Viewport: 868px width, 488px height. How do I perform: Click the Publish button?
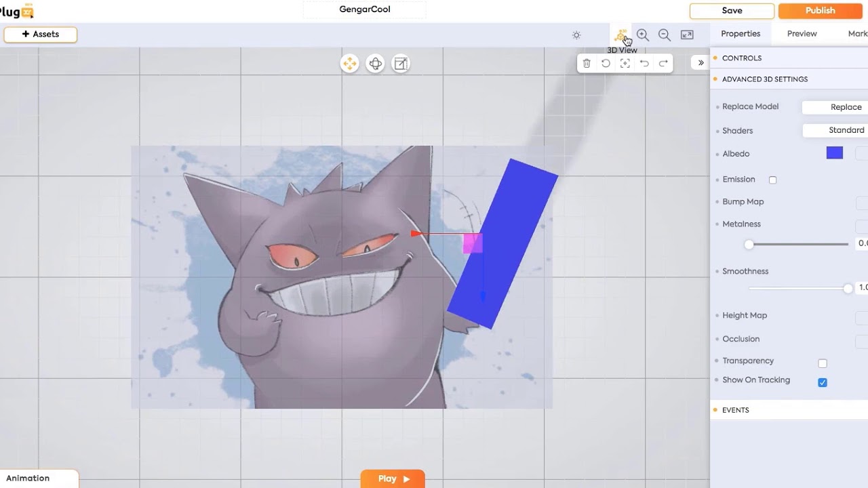pyautogui.click(x=821, y=11)
